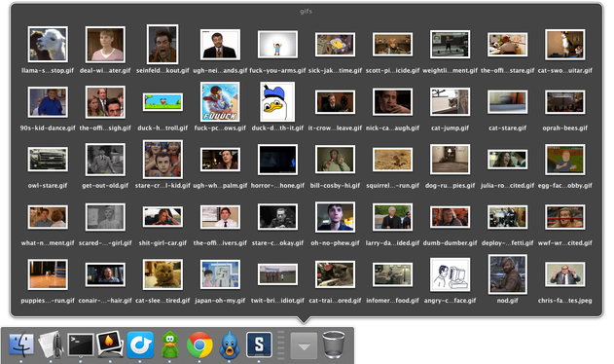Open deploy-...fetti.gif thumbnail
The image size is (614, 364).
pyautogui.click(x=508, y=217)
